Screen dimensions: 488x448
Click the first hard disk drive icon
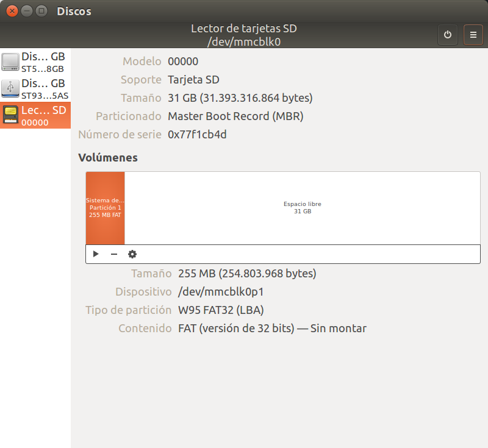[x=10, y=62]
